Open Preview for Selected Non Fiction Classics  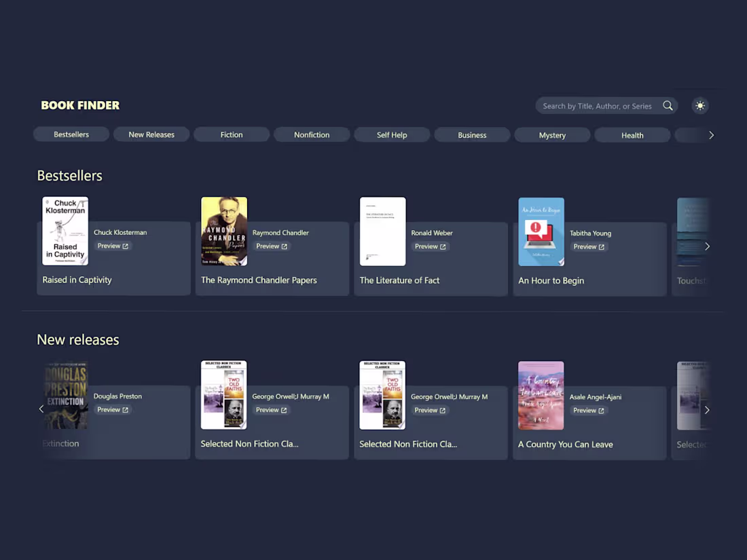pyautogui.click(x=272, y=410)
